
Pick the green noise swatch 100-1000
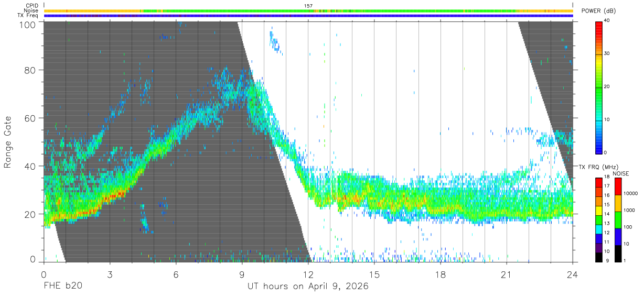(618, 220)
